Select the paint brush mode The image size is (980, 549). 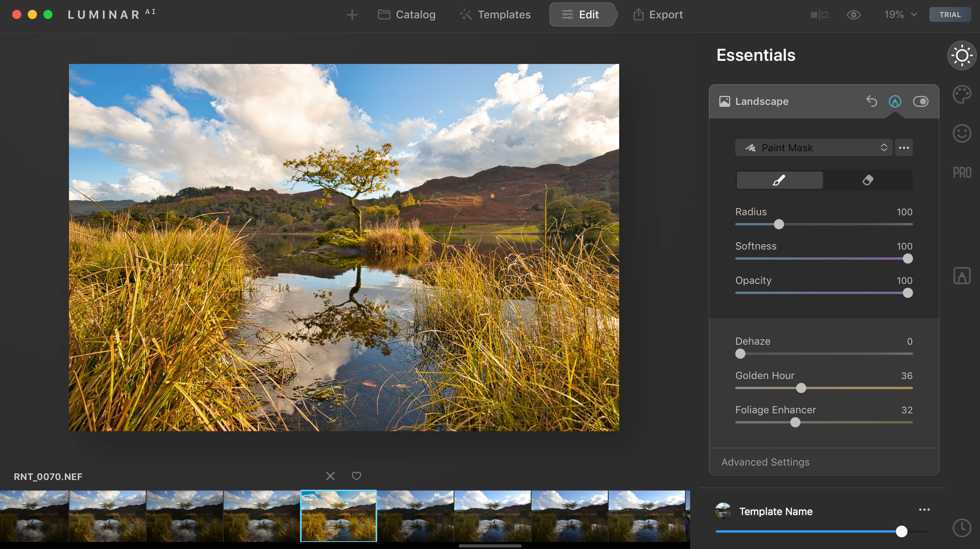pos(780,180)
